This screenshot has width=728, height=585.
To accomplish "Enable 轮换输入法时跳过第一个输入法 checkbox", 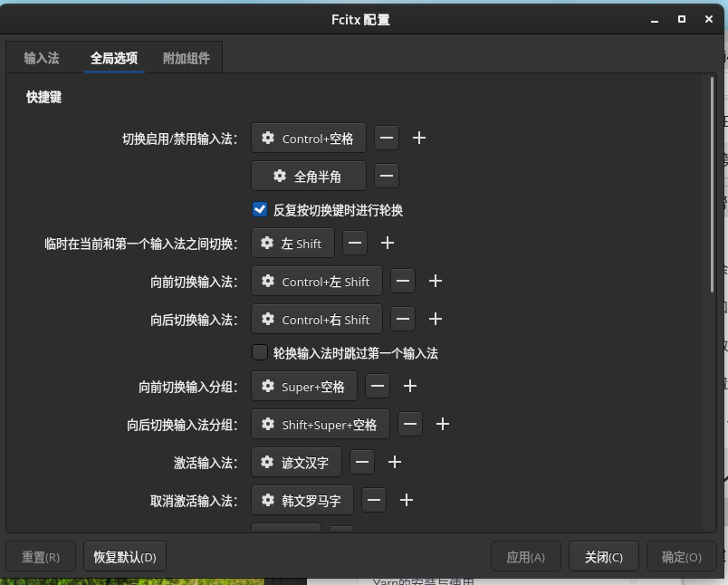I will click(x=260, y=352).
